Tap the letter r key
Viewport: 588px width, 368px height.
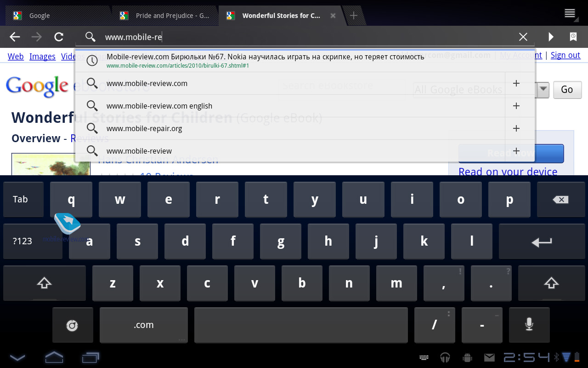click(217, 200)
